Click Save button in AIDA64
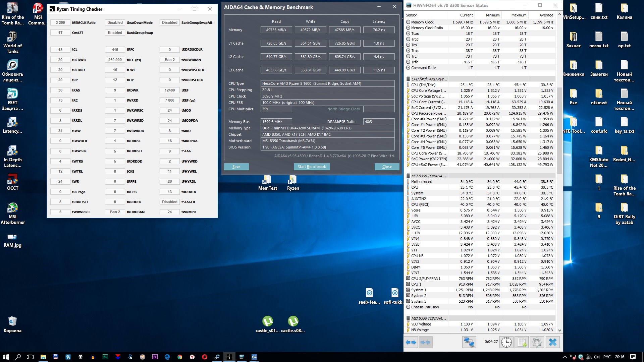 (236, 167)
